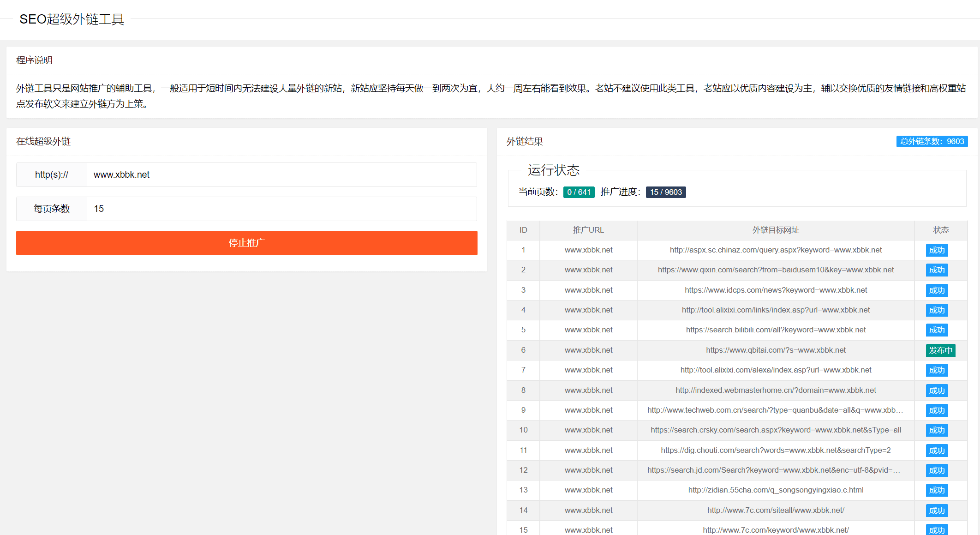The image size is (980, 535).
Task: Click the www.qbitai.com target URL
Action: [776, 350]
